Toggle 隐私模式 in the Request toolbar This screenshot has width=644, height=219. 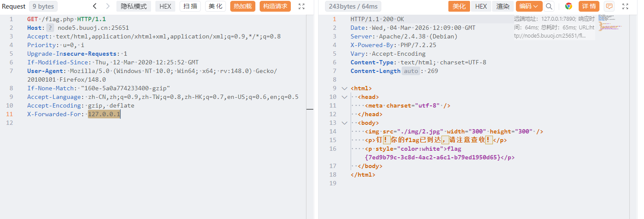(x=134, y=6)
